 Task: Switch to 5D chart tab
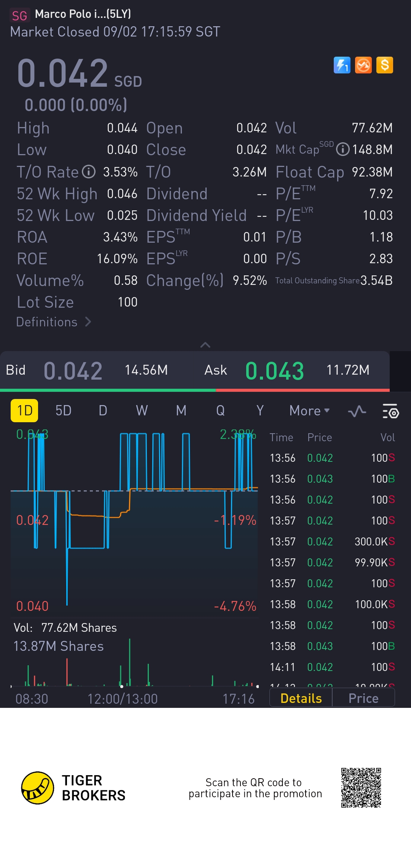click(x=63, y=411)
